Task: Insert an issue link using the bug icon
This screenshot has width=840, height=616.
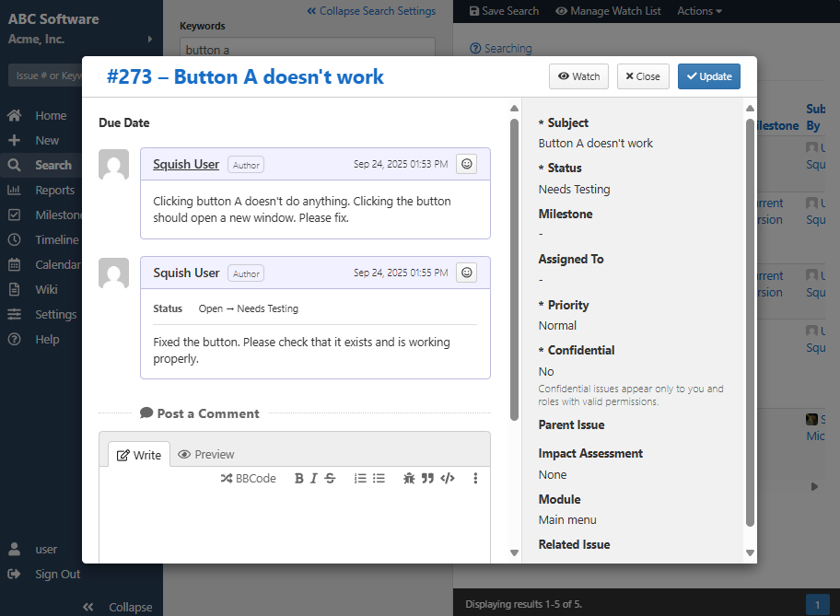Action: coord(409,478)
